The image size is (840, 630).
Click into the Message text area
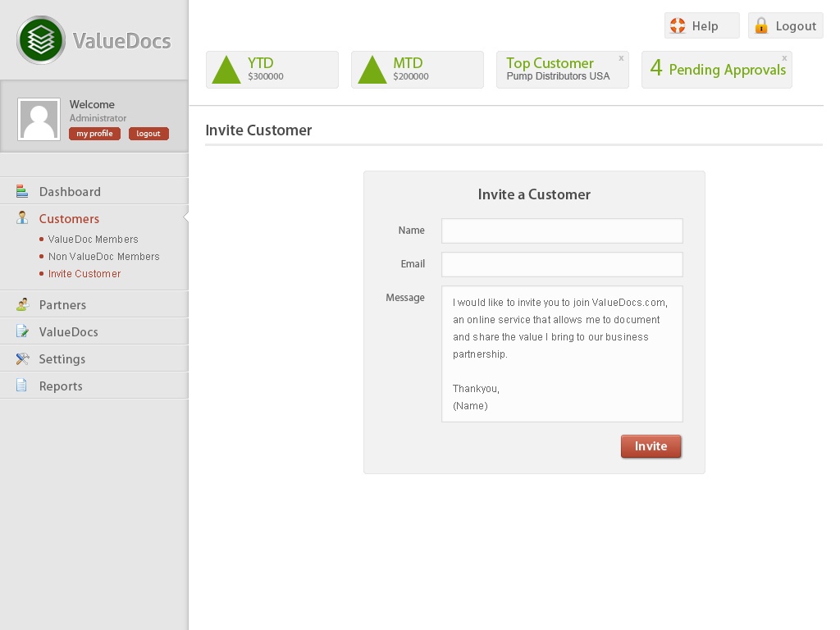click(562, 354)
